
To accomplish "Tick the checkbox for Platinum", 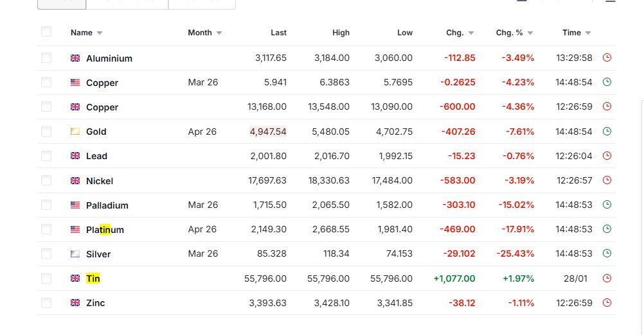I will tap(46, 229).
